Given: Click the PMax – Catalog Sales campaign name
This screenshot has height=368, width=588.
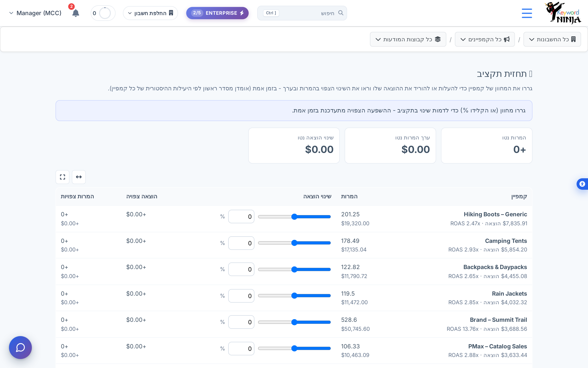Looking at the screenshot, I should point(497,346).
